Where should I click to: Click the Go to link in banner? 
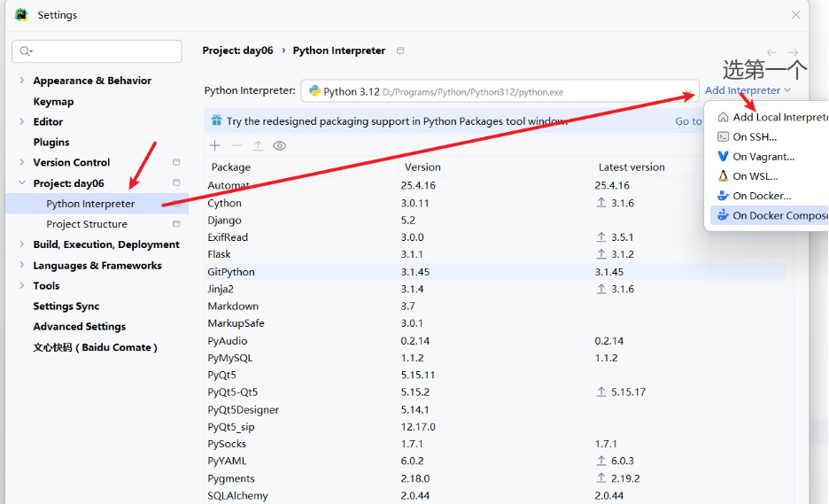688,121
